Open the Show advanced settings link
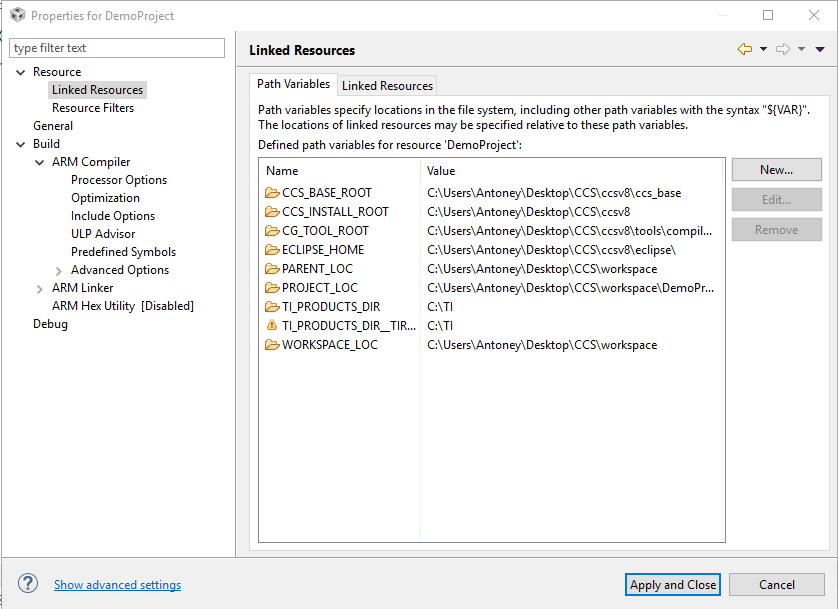Image resolution: width=838 pixels, height=609 pixels. 117,585
